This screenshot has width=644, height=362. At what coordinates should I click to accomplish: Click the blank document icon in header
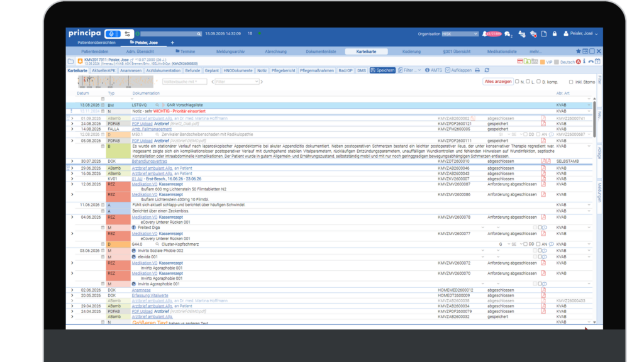544,34
